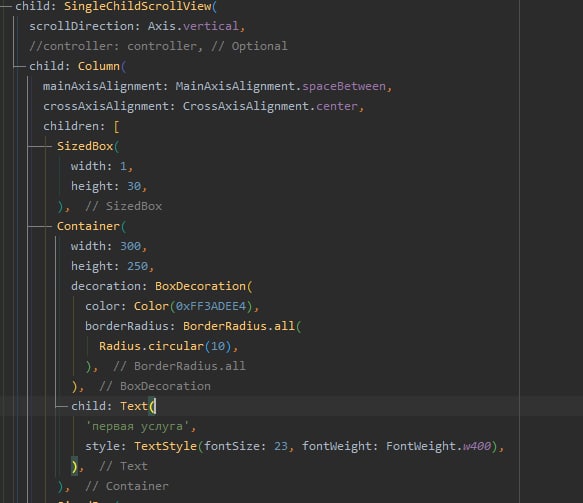The height and width of the screenshot is (503, 583).
Task: Click the '// Text' closing label
Action: pos(123,467)
